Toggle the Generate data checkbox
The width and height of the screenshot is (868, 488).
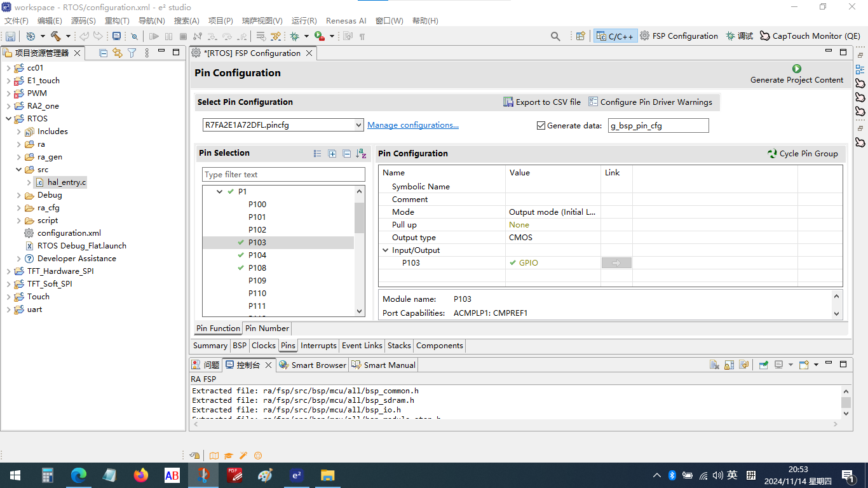click(541, 126)
